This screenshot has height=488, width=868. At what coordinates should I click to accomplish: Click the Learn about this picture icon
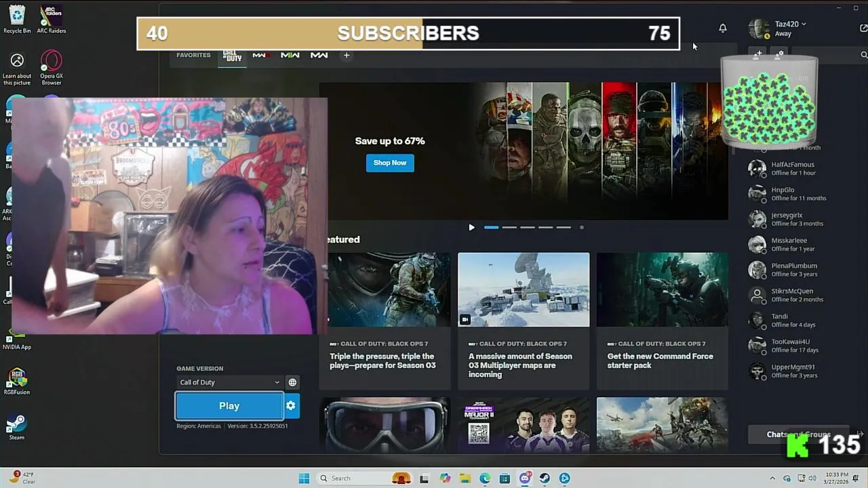(17, 70)
